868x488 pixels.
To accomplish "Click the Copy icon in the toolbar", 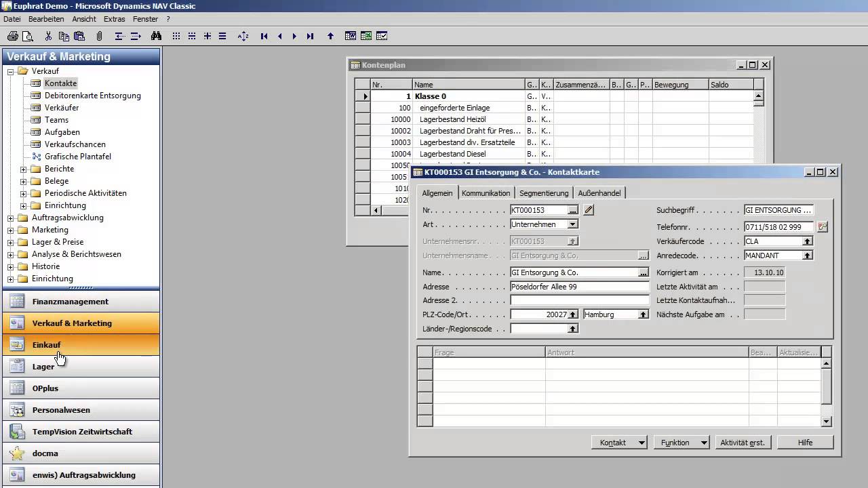I will click(x=64, y=36).
